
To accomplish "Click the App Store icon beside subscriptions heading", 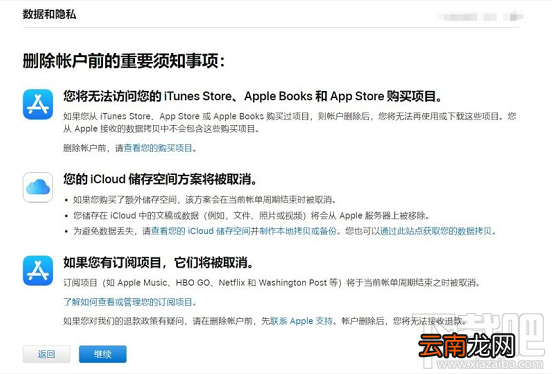I will click(38, 270).
